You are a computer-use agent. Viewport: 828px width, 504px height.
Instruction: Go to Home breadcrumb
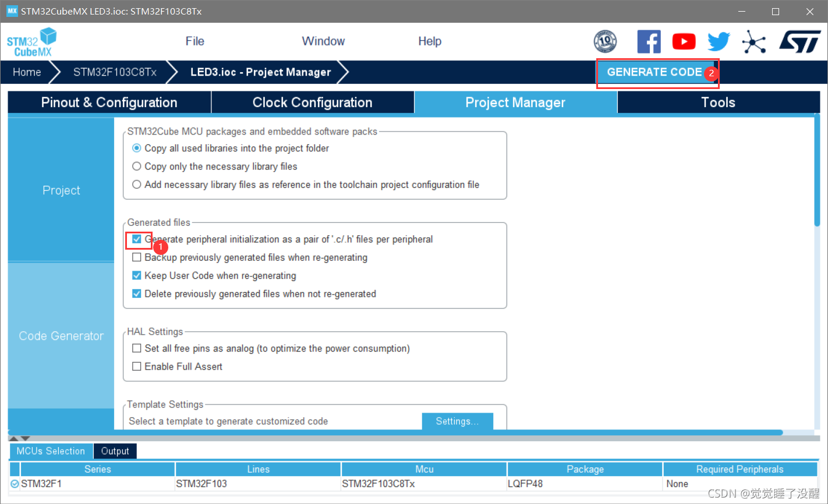tap(27, 72)
